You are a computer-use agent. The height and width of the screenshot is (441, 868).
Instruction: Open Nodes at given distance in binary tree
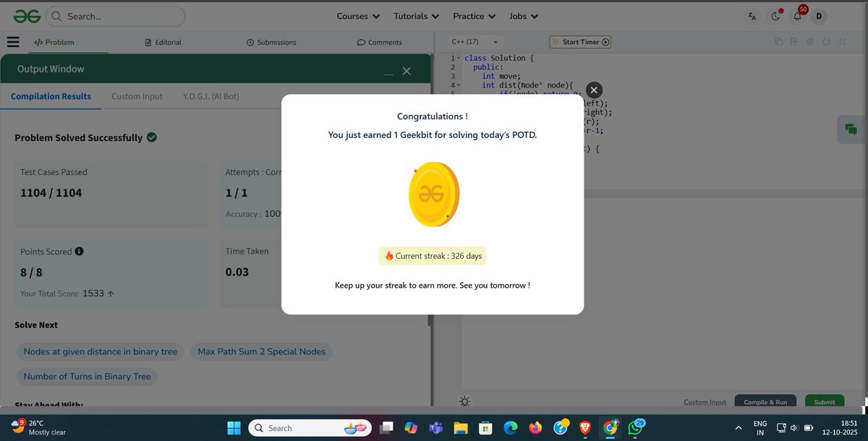click(100, 351)
